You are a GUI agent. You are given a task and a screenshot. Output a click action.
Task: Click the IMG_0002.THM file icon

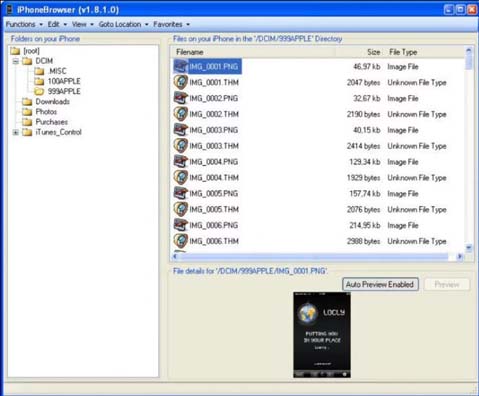(x=181, y=114)
